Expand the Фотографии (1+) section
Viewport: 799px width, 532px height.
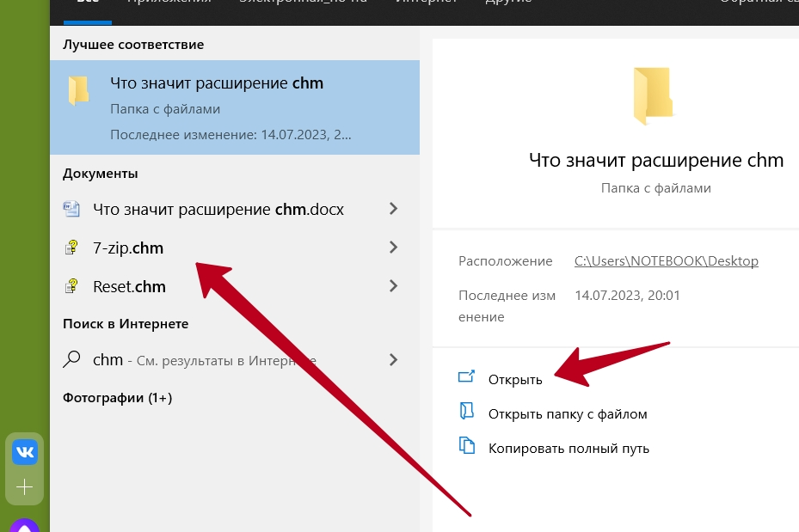117,398
